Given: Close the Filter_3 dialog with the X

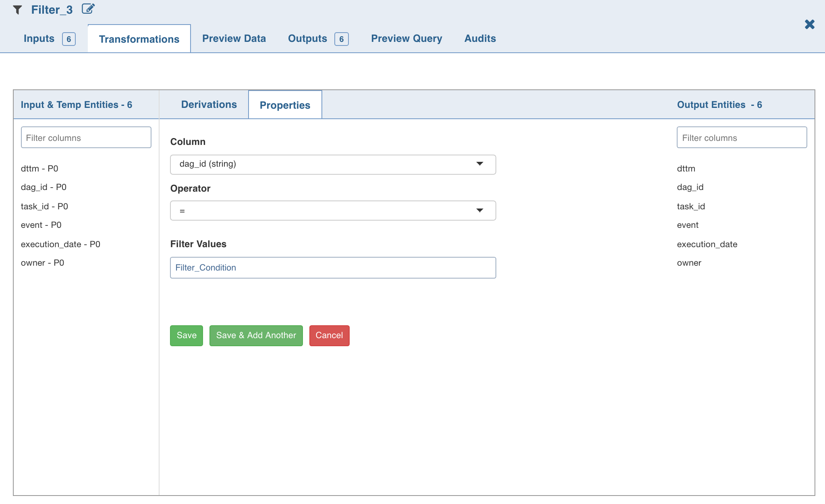Looking at the screenshot, I should point(810,25).
